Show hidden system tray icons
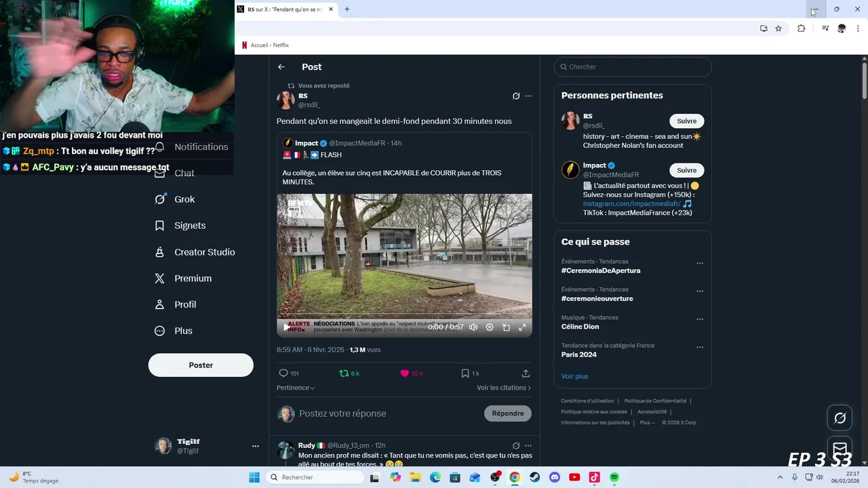Screen dimensions: 868x488 point(781,477)
